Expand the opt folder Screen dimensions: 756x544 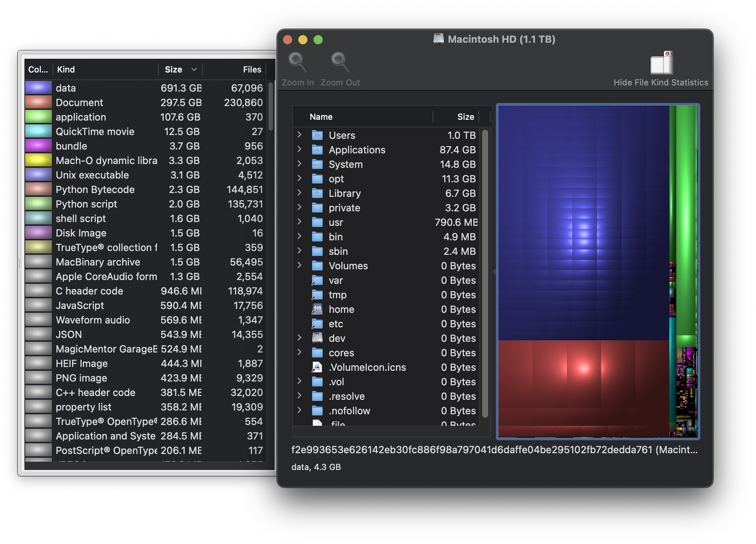point(299,178)
